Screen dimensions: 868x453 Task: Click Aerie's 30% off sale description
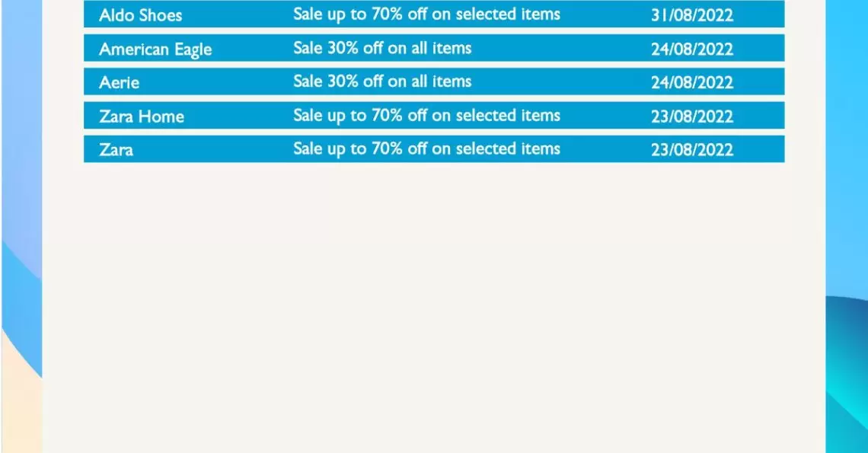pyautogui.click(x=382, y=81)
